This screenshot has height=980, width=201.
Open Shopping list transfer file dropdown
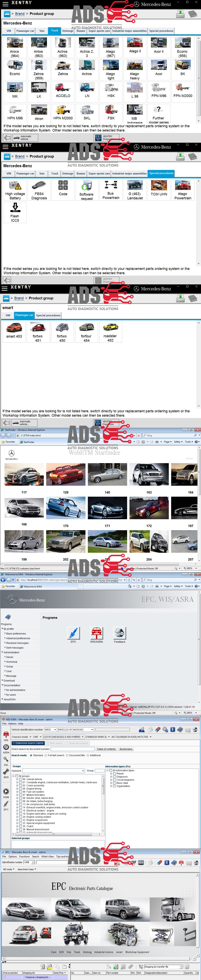(x=181, y=967)
